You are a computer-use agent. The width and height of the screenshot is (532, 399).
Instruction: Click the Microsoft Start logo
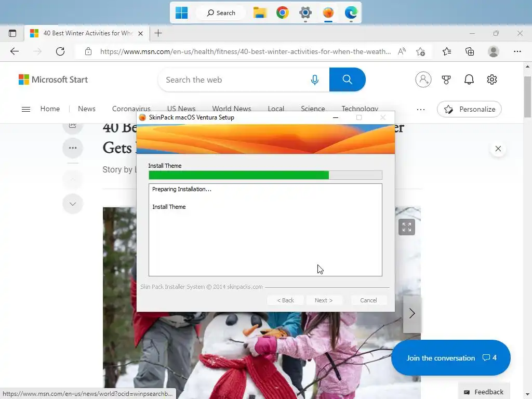pyautogui.click(x=54, y=79)
